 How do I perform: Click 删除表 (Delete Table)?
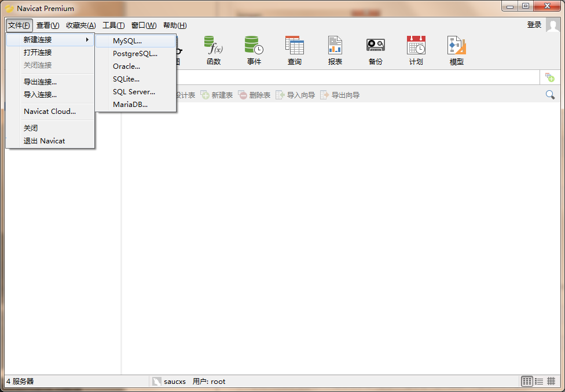[254, 95]
